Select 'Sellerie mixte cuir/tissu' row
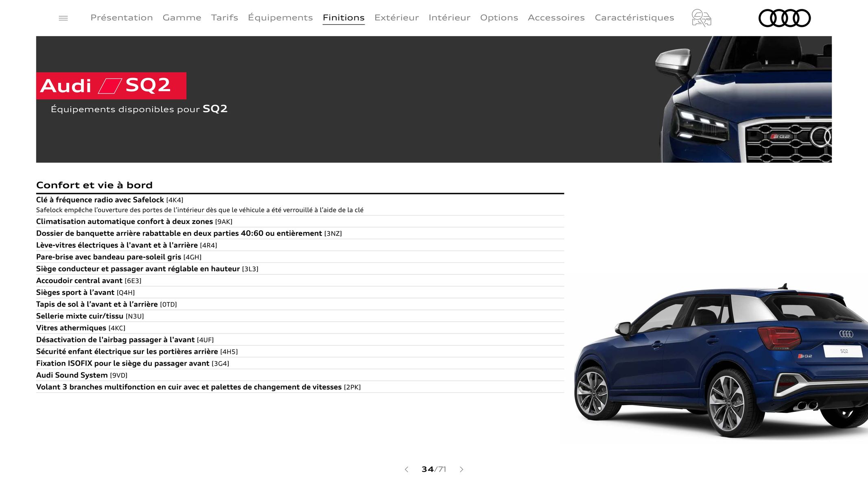This screenshot has height=488, width=868. point(300,316)
